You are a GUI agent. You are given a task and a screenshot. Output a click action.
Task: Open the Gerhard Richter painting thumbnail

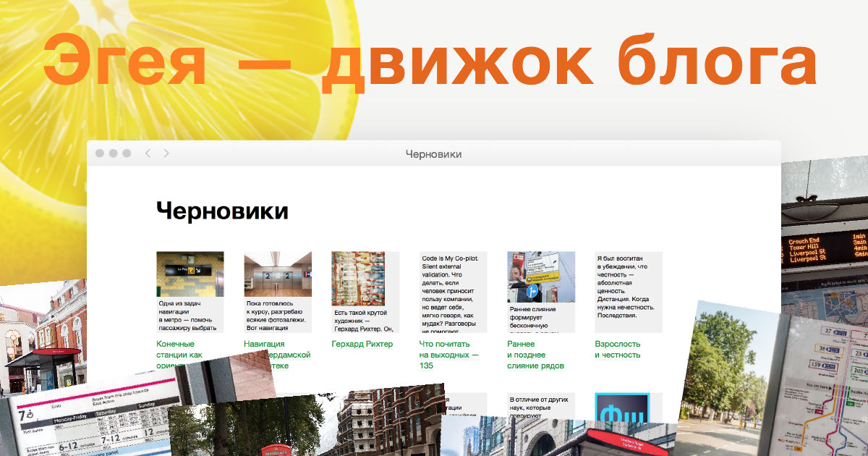[359, 279]
